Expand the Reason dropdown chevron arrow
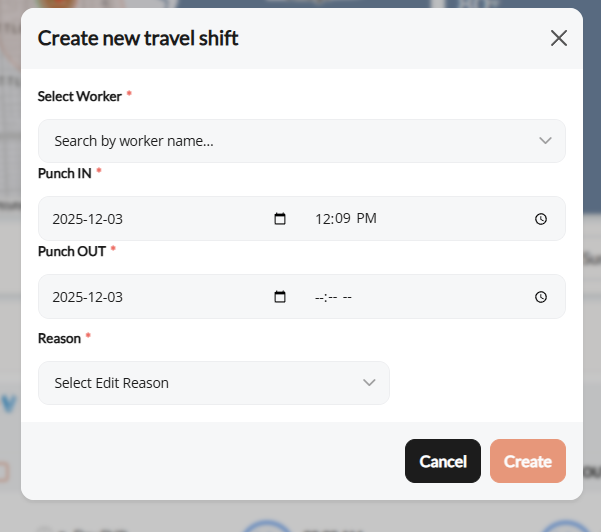The image size is (601, 532). (x=369, y=383)
